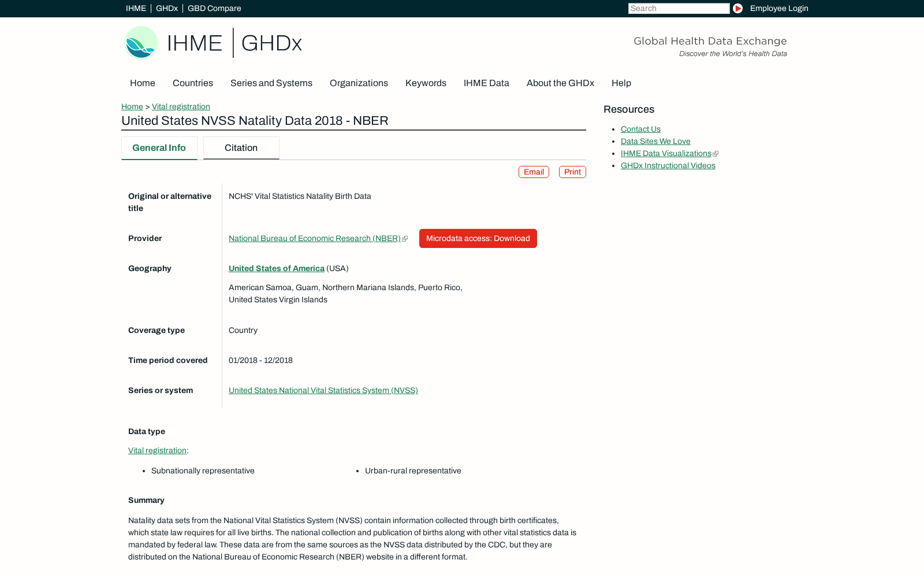This screenshot has height=578, width=924.
Task: Click Employee Login link
Action: (779, 8)
